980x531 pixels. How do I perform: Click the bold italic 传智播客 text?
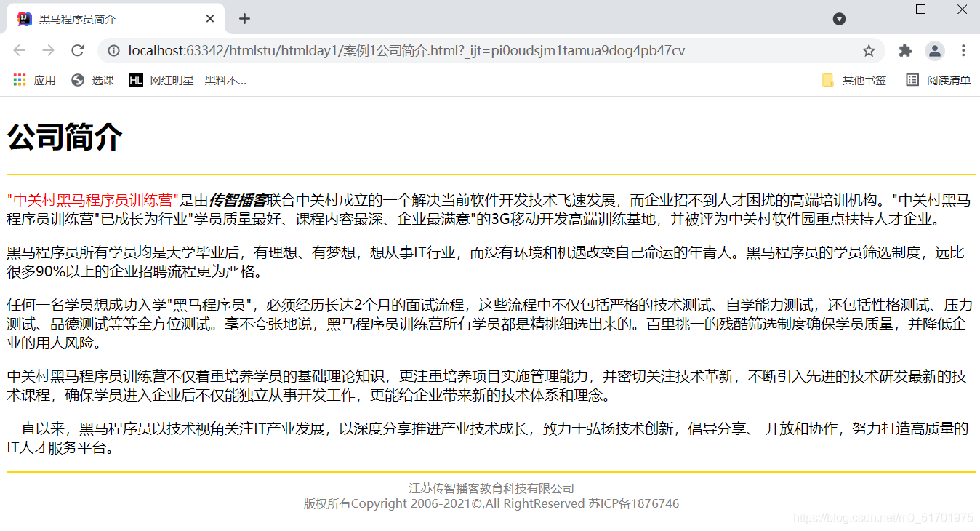238,200
